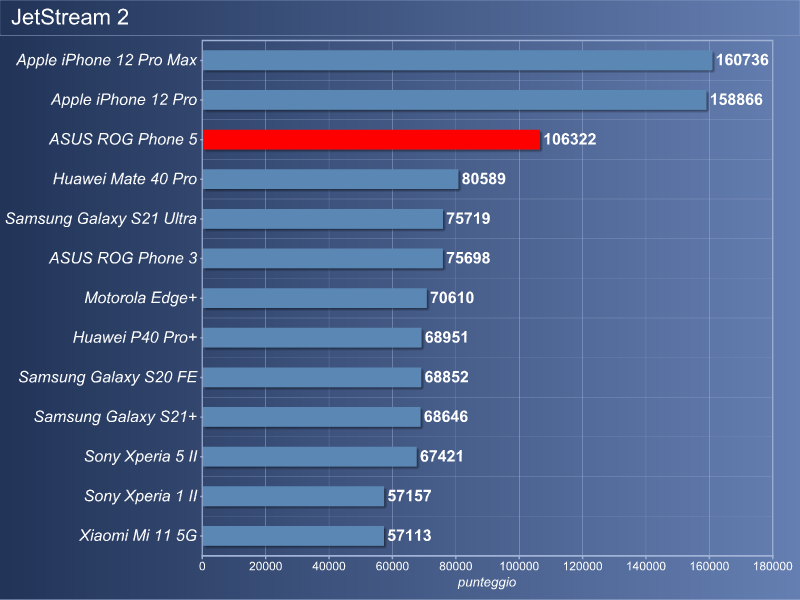Click the JetStream 2 chart title
The height and width of the screenshot is (600, 800).
pos(70,17)
